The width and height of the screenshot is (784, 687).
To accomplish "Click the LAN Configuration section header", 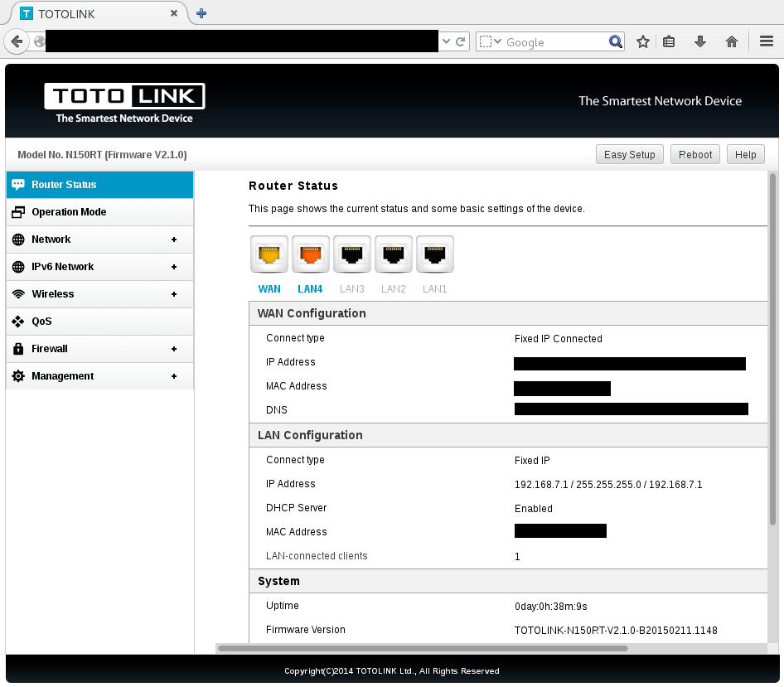I will 508,436.
